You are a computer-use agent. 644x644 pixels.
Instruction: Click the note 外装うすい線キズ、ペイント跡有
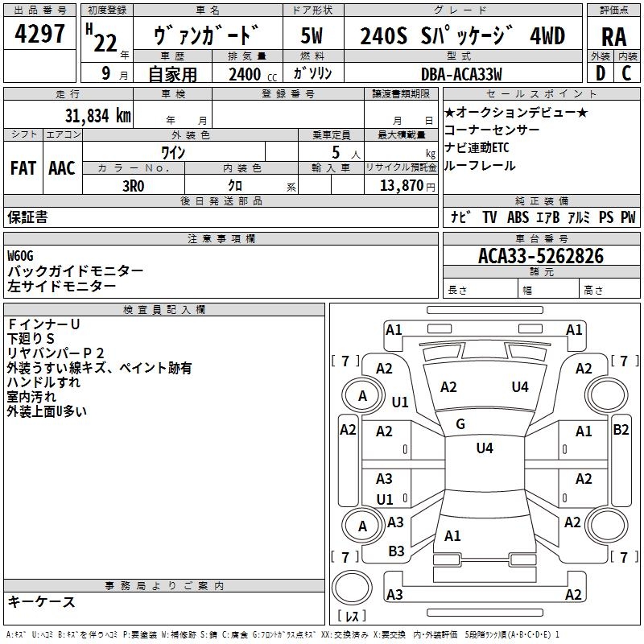pyautogui.click(x=99, y=368)
